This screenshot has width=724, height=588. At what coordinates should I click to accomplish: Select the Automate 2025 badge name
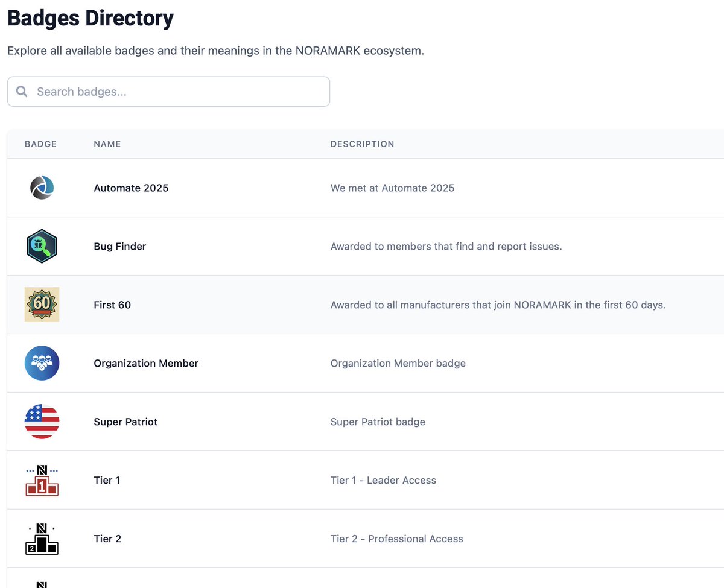click(131, 188)
